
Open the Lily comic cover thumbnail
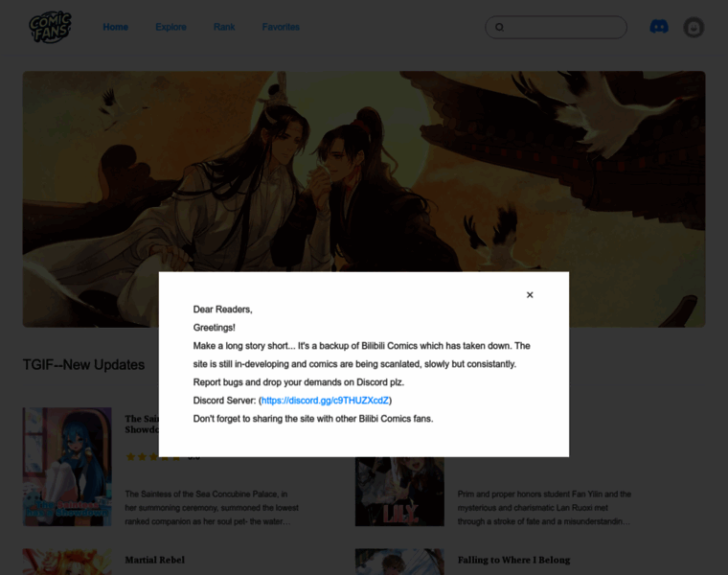tap(399, 492)
